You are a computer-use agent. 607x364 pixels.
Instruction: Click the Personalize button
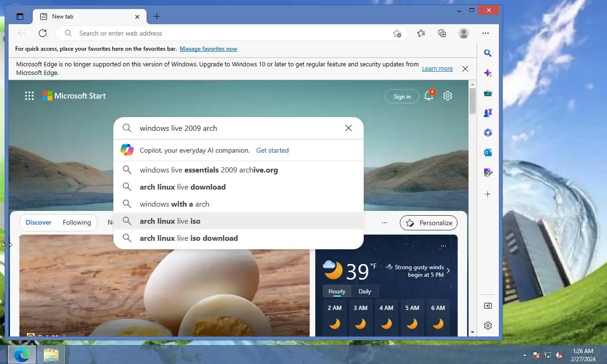tap(429, 223)
